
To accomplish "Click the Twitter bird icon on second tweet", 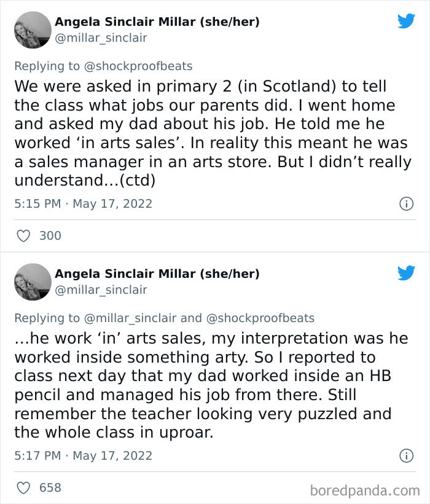I will [x=406, y=273].
